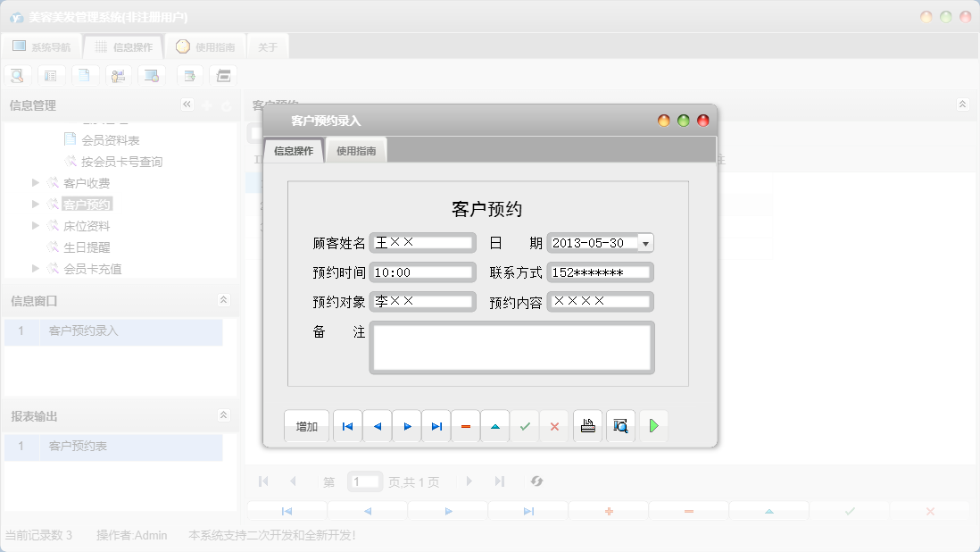Click the document icon in the top toolbar
Image resolution: width=980 pixels, height=552 pixels.
point(85,75)
